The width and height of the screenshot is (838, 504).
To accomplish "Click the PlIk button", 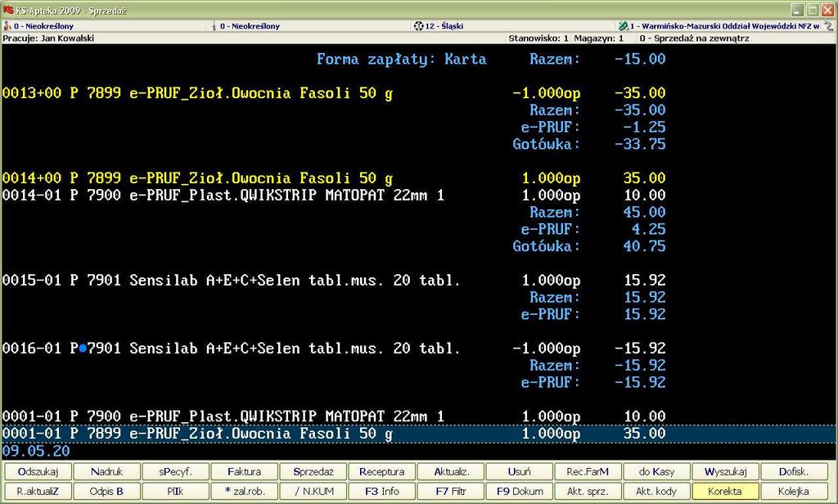I will click(175, 491).
